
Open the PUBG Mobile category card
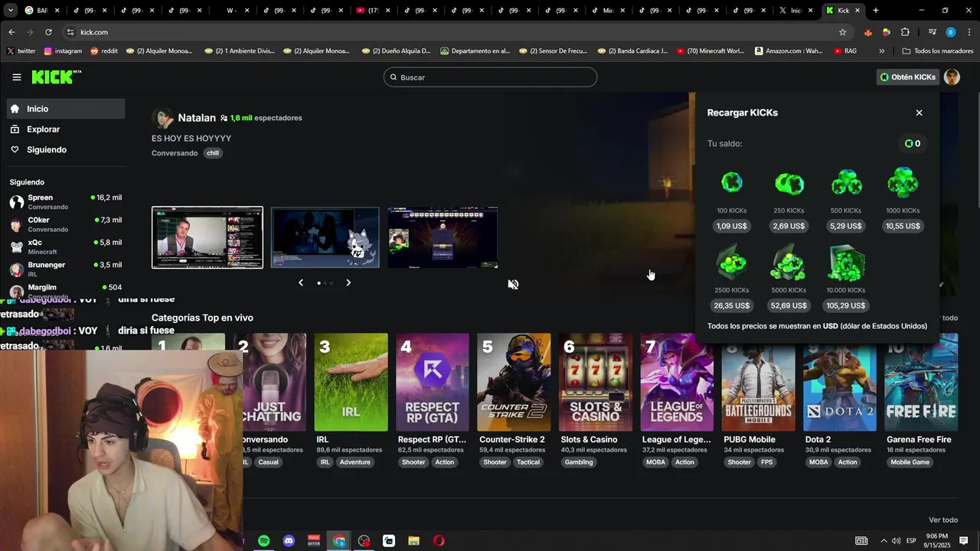point(758,382)
